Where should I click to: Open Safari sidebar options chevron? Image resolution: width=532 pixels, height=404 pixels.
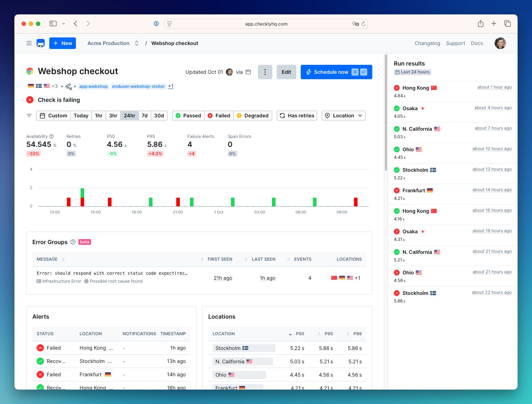[x=64, y=24]
